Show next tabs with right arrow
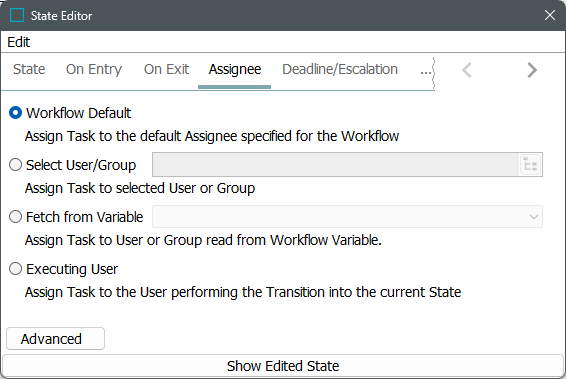This screenshot has height=379, width=566. click(x=532, y=70)
